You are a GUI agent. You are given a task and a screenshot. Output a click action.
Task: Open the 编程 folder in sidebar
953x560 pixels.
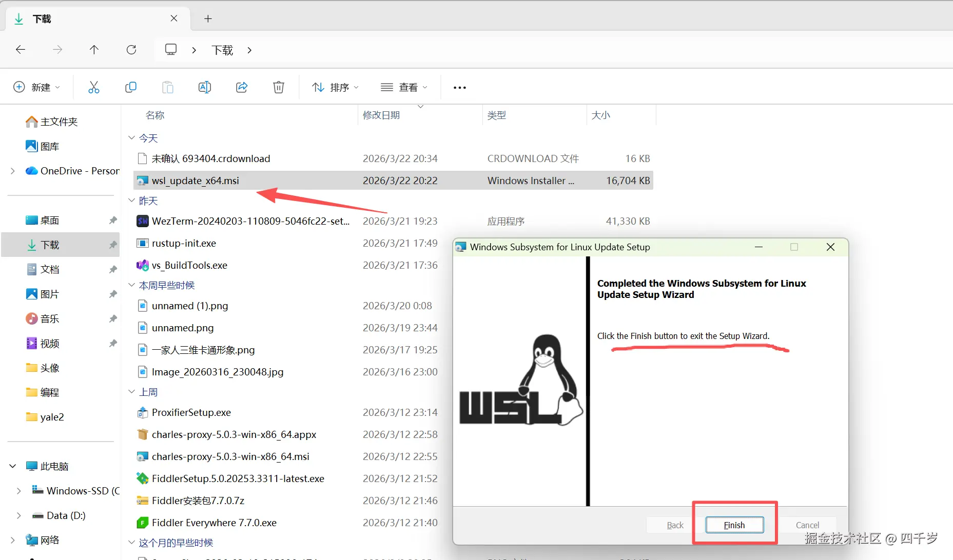coord(43,392)
